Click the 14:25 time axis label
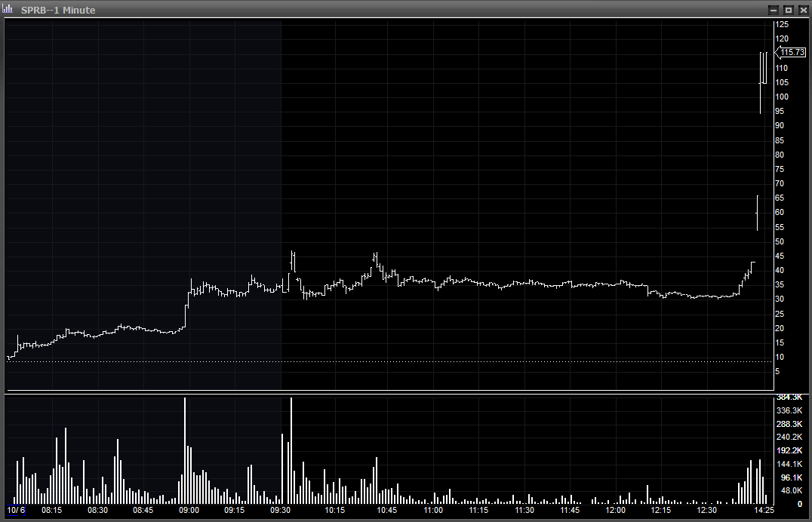 point(764,510)
